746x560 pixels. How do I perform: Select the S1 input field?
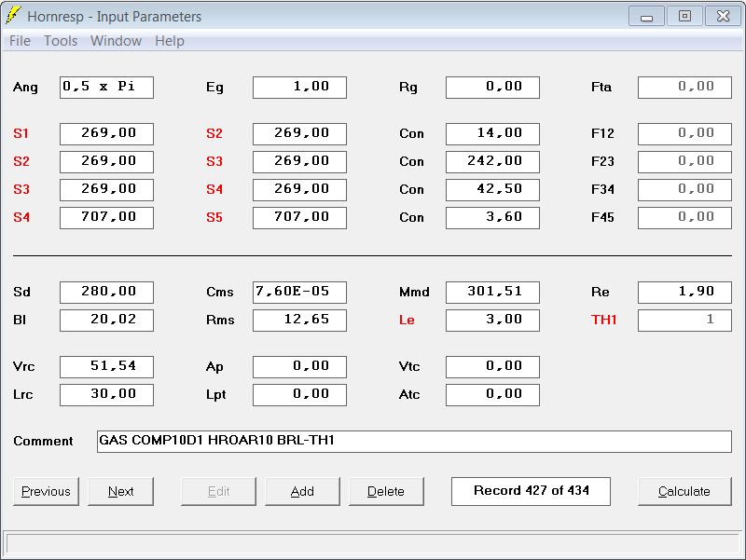point(106,133)
